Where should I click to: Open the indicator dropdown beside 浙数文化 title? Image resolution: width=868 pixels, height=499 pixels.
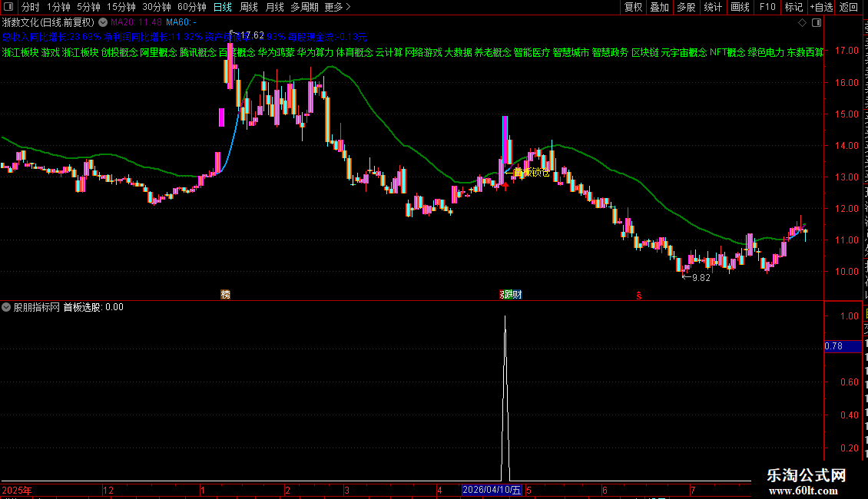(x=103, y=22)
